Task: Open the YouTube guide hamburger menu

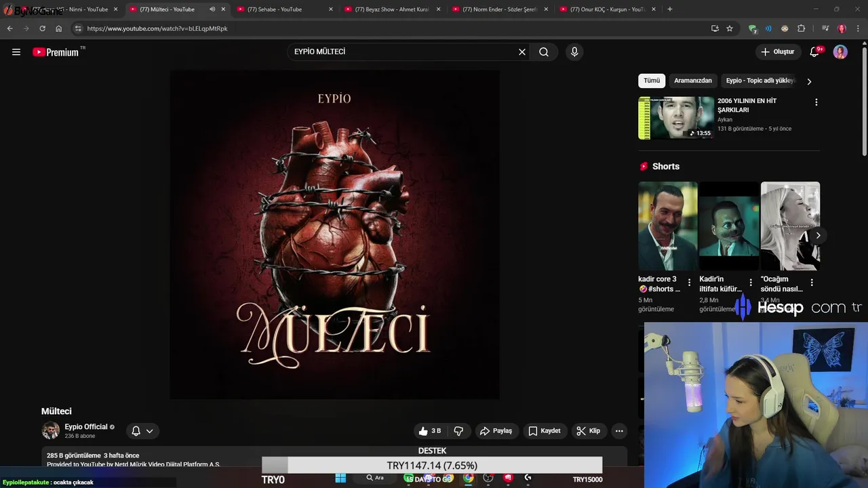Action: click(16, 52)
